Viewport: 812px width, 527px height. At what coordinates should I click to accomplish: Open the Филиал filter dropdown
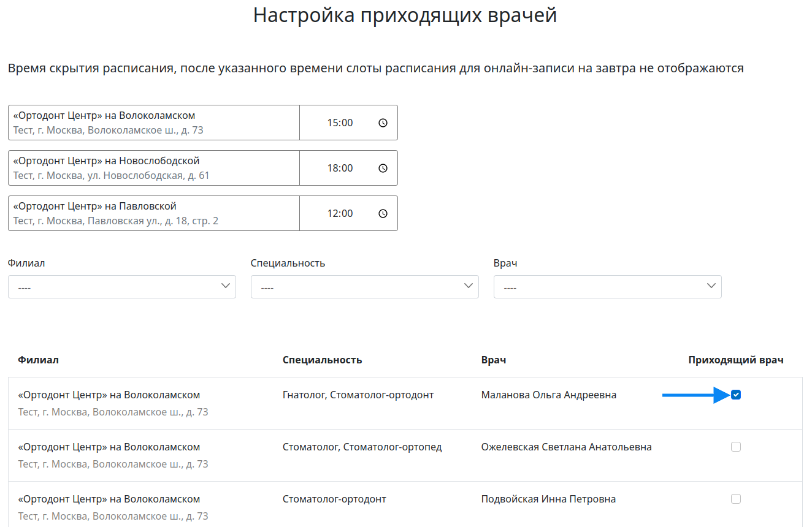(x=122, y=287)
